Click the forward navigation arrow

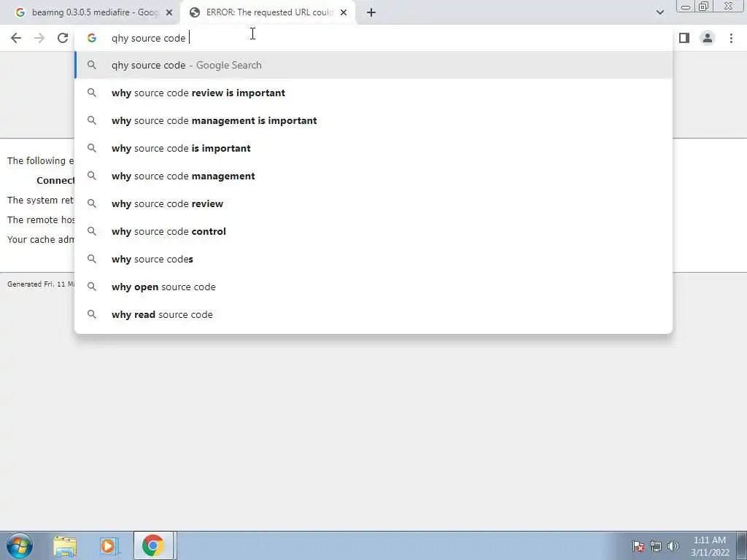click(39, 38)
